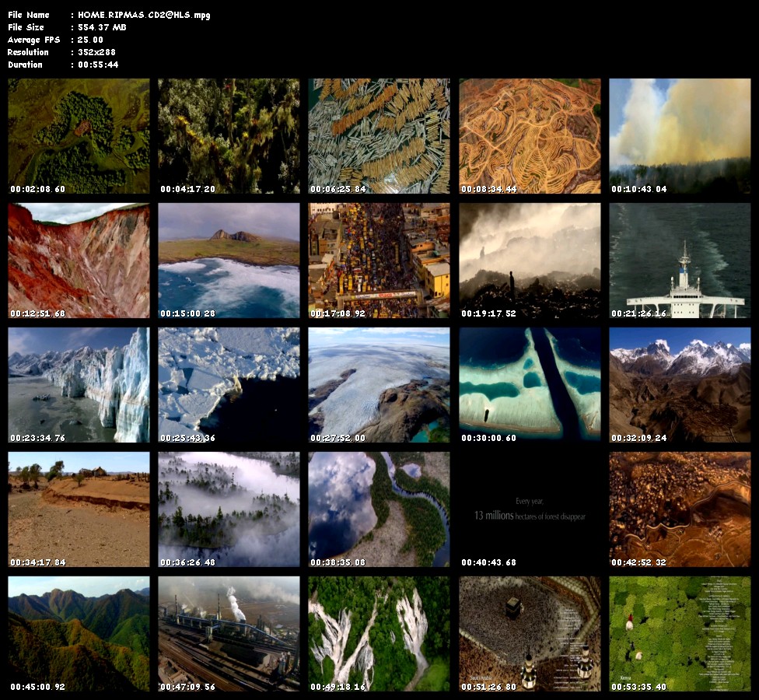
Task: Click the 'Resolution' label
Action: coord(28,52)
